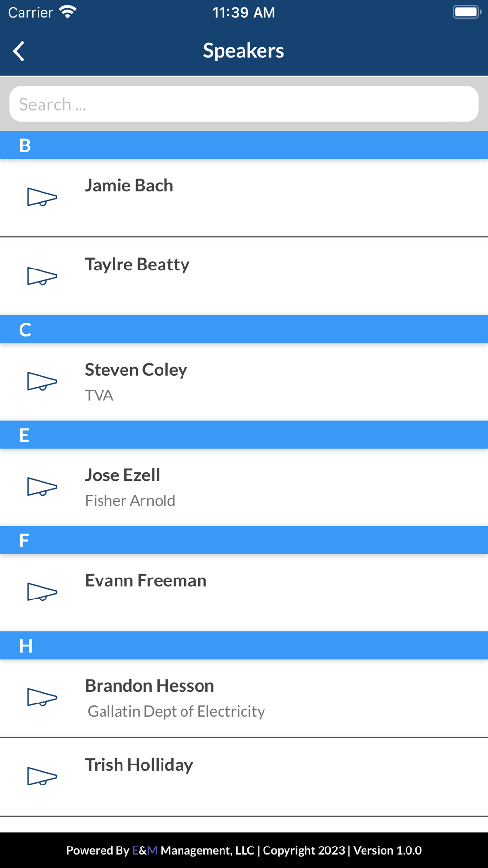Tap the H section header
The width and height of the screenshot is (488, 868).
tap(244, 645)
